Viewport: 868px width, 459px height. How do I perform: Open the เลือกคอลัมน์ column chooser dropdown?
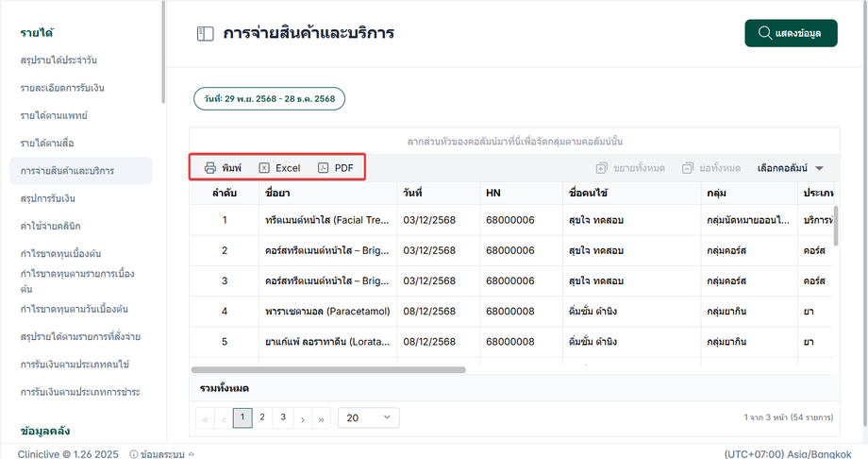[791, 168]
